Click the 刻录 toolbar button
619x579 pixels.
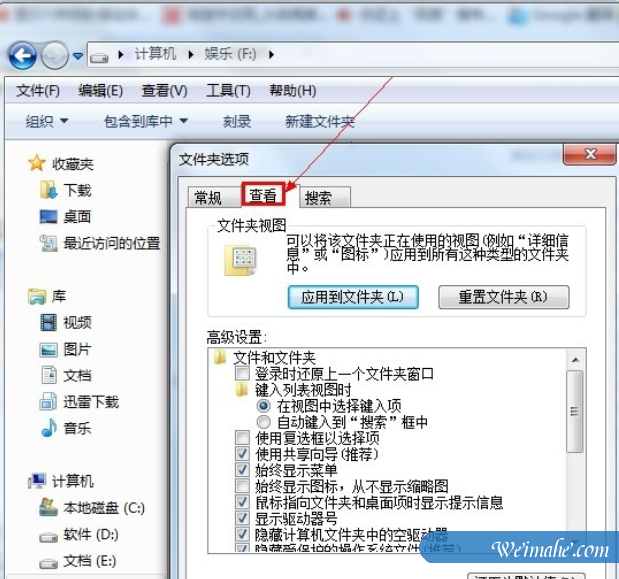pyautogui.click(x=237, y=121)
